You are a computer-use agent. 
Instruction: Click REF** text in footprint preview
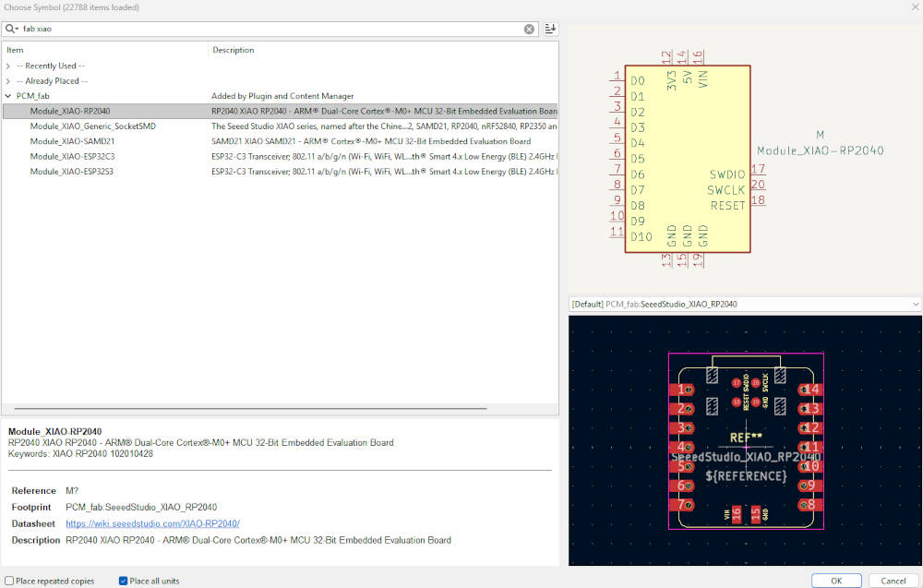[x=746, y=438]
